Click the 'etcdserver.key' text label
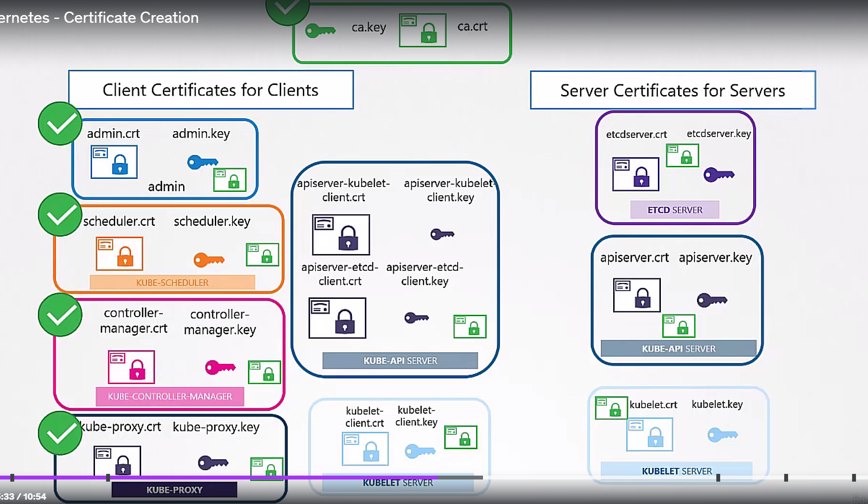 718,134
